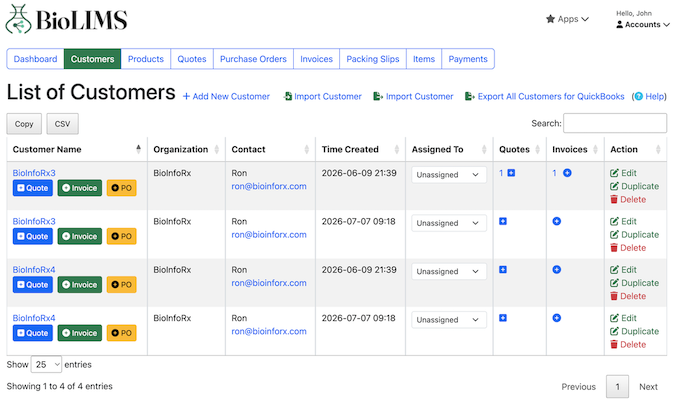
Task: Sort by Time Created column
Action: click(x=360, y=149)
